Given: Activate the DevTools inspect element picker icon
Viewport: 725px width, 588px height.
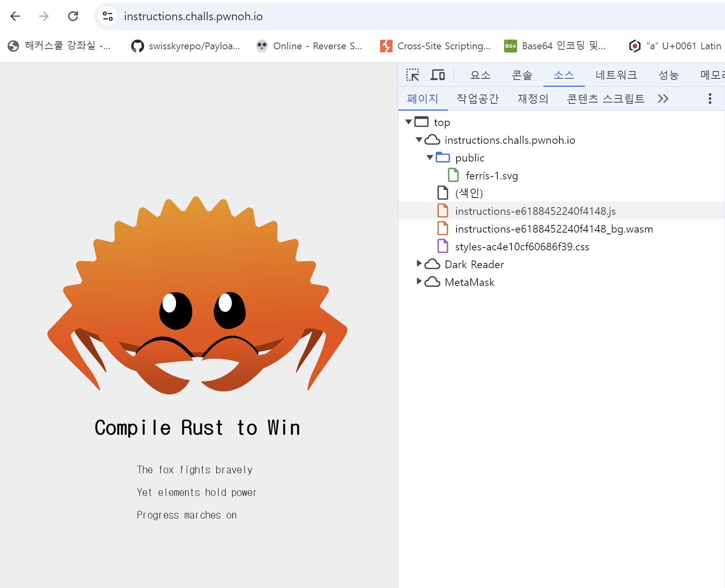Looking at the screenshot, I should point(413,75).
